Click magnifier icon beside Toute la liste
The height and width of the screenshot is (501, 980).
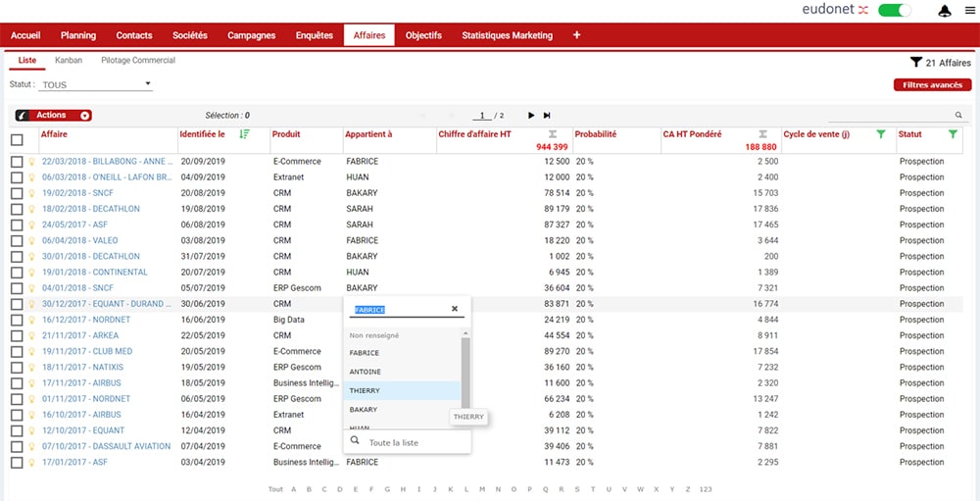355,440
